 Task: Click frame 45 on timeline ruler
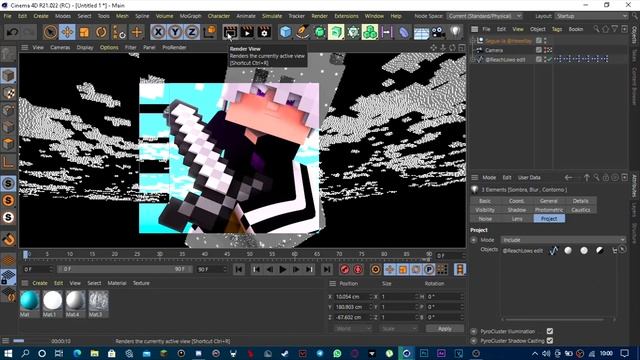pyautogui.click(x=227, y=254)
